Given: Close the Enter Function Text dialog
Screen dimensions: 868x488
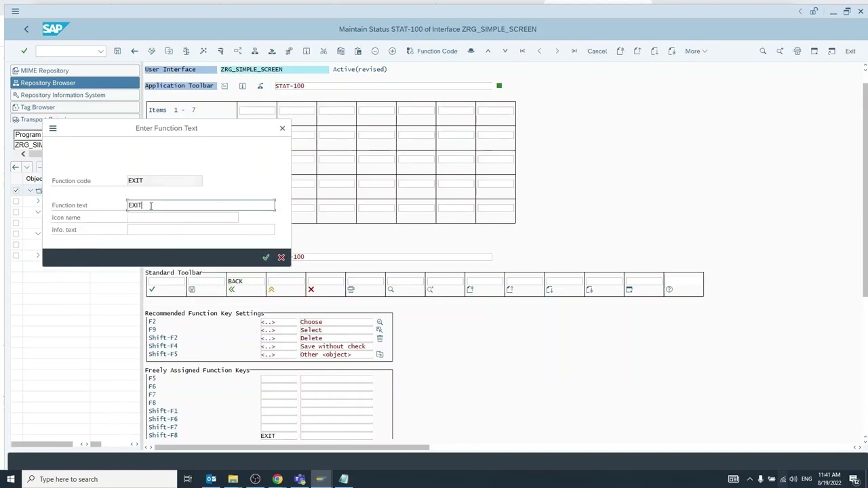Looking at the screenshot, I should click(283, 128).
